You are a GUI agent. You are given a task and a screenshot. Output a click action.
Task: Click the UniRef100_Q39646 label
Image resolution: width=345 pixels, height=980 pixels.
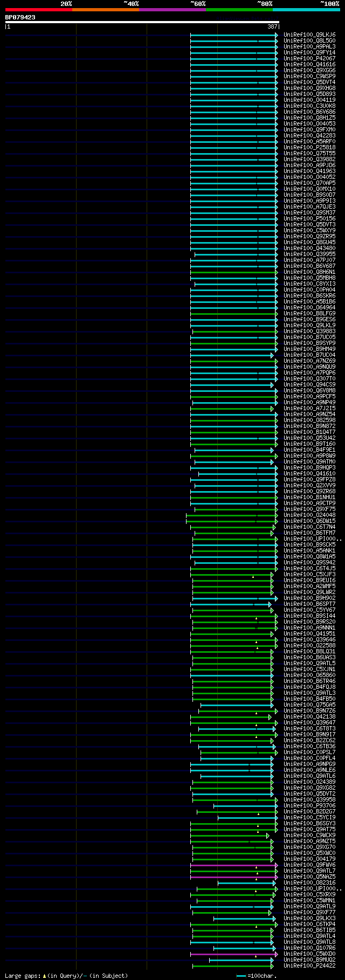[x=309, y=640]
